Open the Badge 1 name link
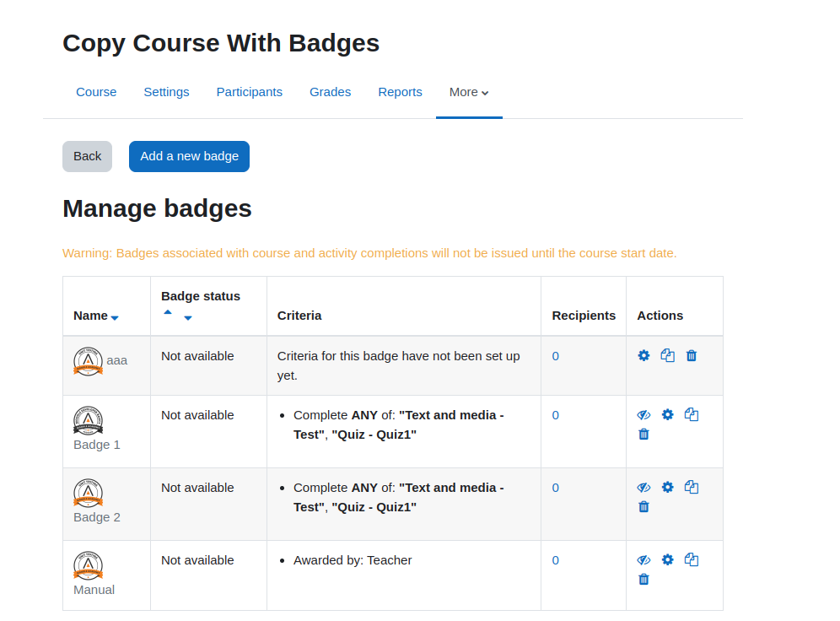 pyautogui.click(x=97, y=445)
